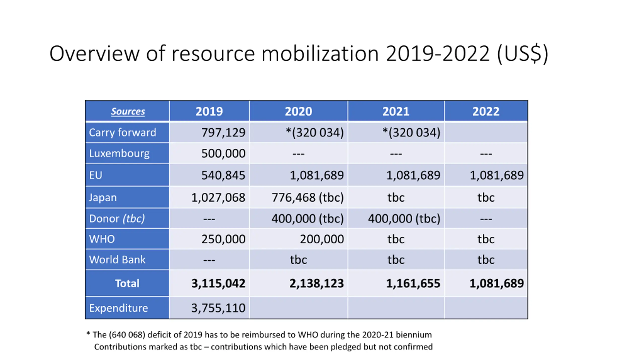Select the Carry forward row label
This screenshot has width=644, height=362.
(x=123, y=132)
